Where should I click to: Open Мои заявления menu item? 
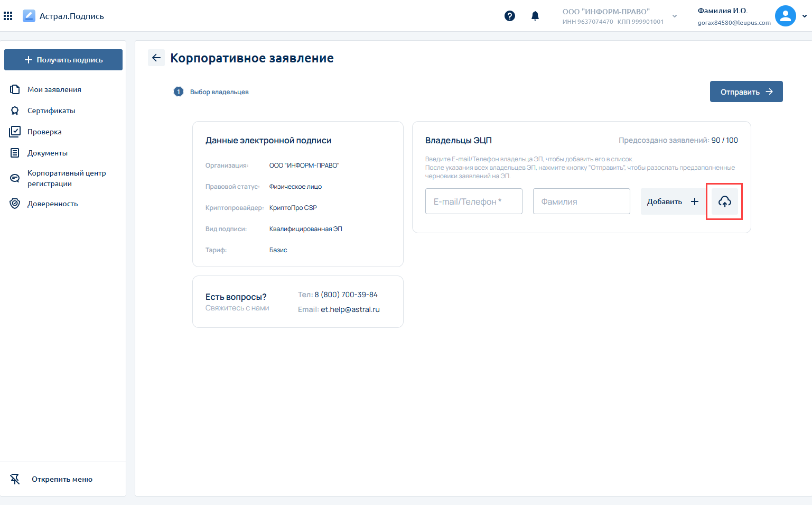click(x=54, y=89)
